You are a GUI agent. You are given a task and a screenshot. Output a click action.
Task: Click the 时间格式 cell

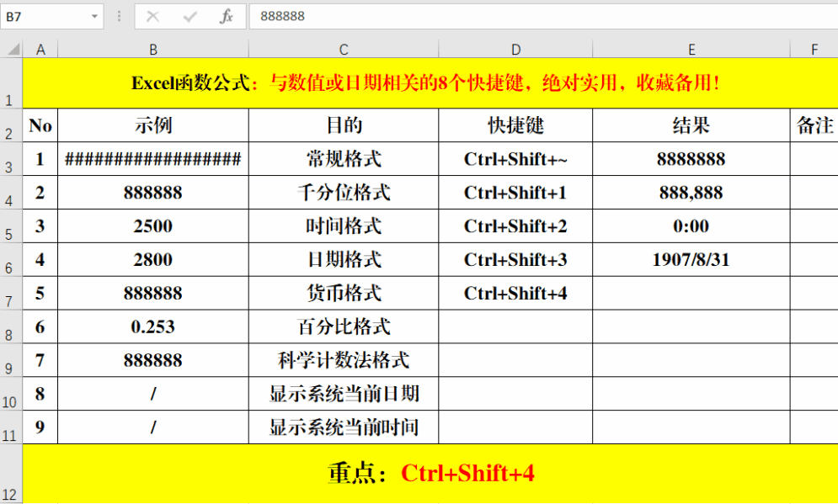tap(344, 226)
